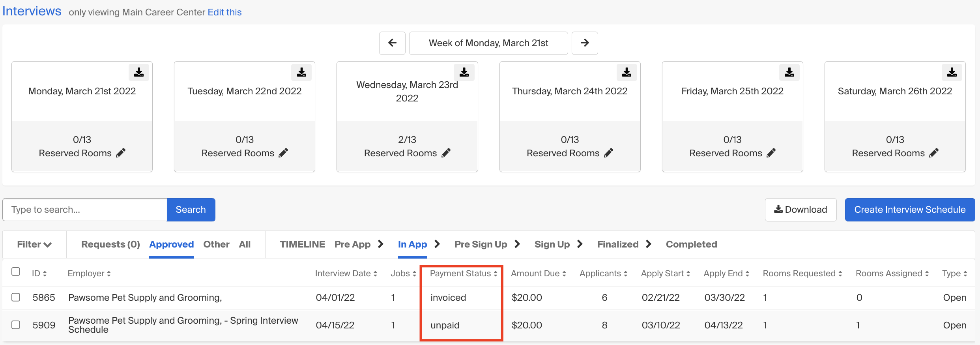The image size is (980, 345).
Task: Switch to the Other tab
Action: click(216, 244)
